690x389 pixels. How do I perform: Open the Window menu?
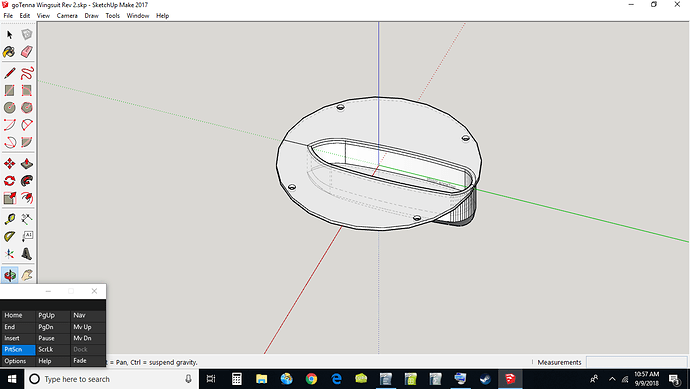[138, 15]
